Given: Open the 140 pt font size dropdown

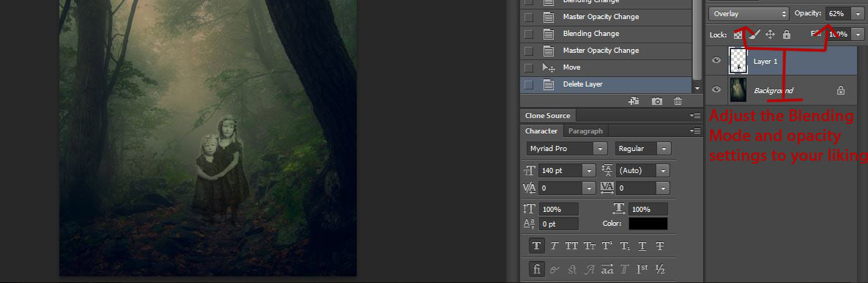Looking at the screenshot, I should [x=588, y=171].
